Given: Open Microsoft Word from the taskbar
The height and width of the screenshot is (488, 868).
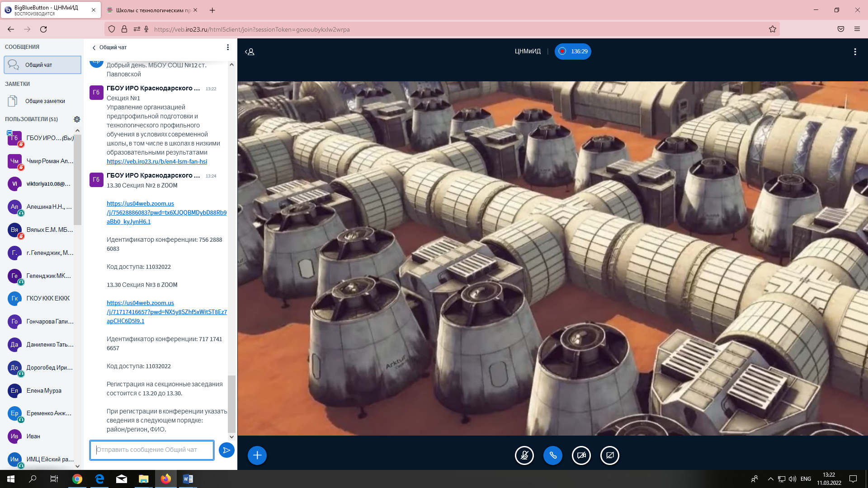Looking at the screenshot, I should click(x=188, y=479).
